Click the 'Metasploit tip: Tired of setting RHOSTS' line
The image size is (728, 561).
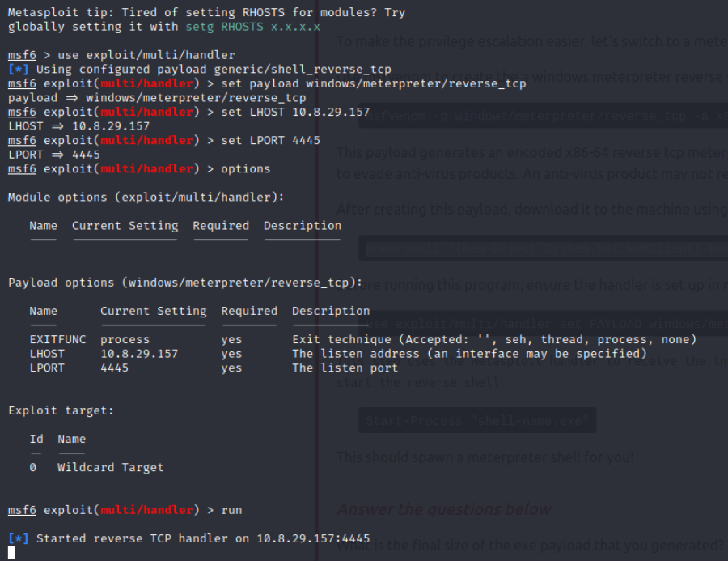(x=206, y=13)
